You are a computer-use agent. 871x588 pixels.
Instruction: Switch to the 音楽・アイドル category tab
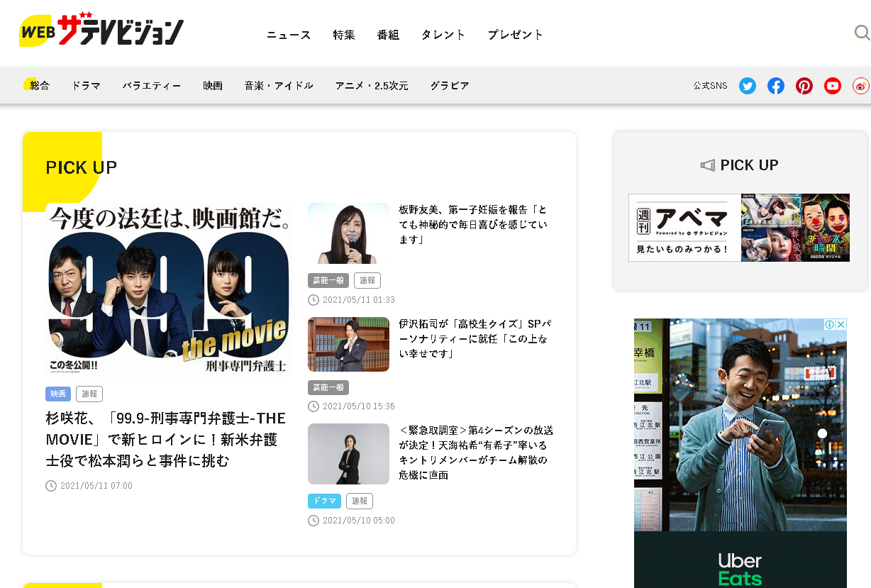279,86
